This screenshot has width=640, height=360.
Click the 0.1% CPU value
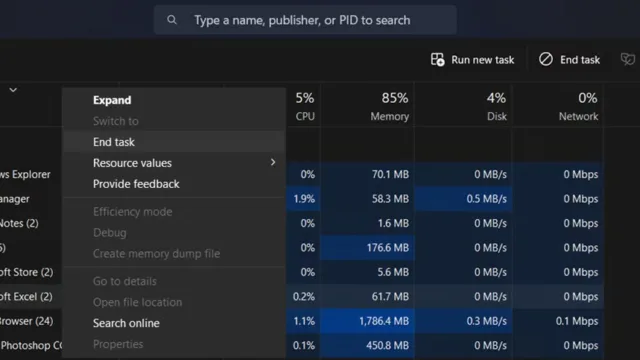coord(304,346)
